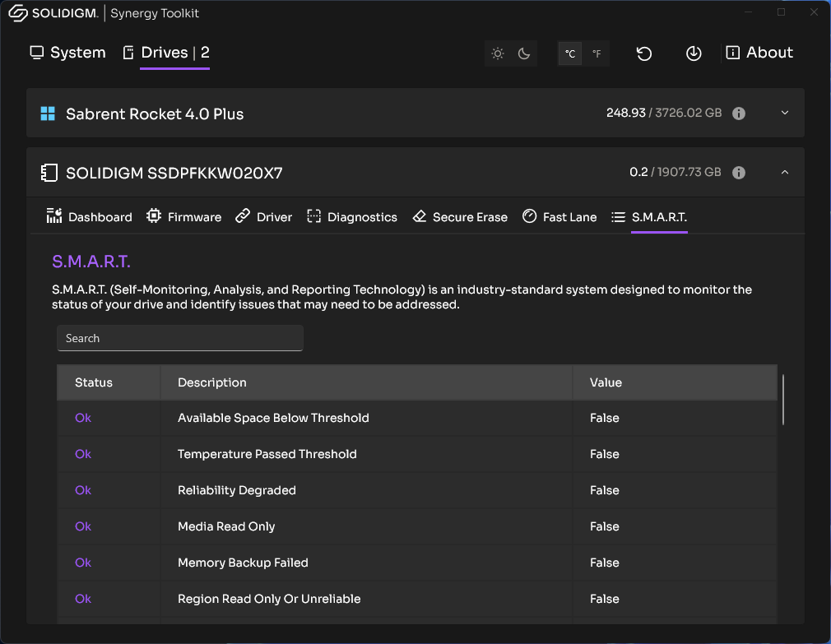The image size is (831, 644).
Task: Open the Fast Lane tab
Action: [x=559, y=217]
